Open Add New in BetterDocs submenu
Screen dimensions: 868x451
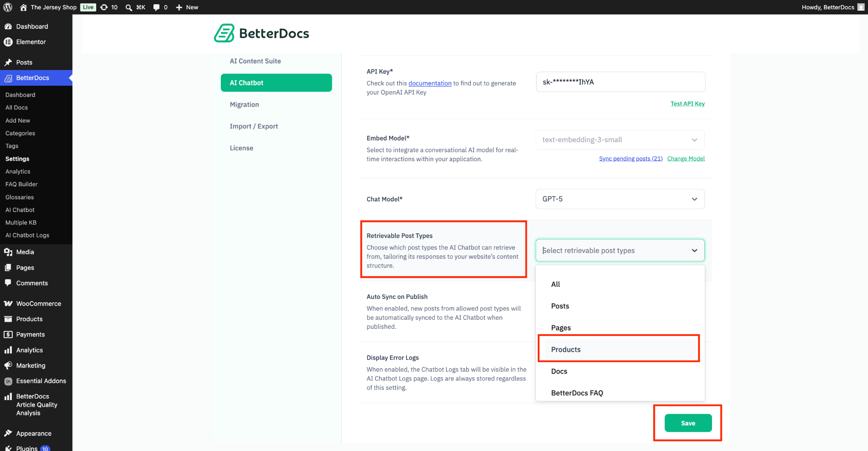point(18,120)
